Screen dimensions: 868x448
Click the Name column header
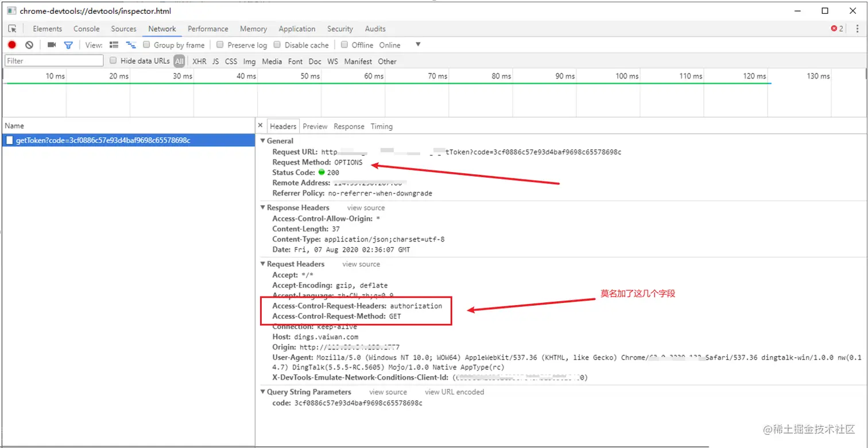pos(127,126)
